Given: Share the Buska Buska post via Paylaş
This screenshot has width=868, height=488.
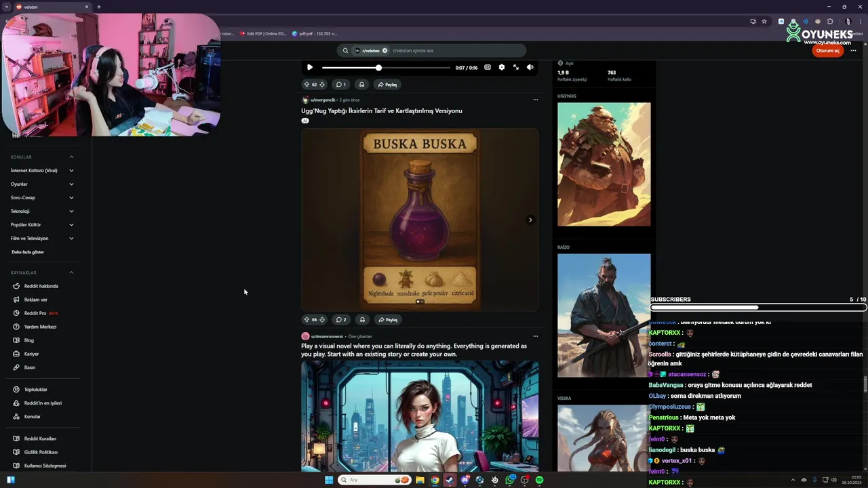Looking at the screenshot, I should pos(387,320).
